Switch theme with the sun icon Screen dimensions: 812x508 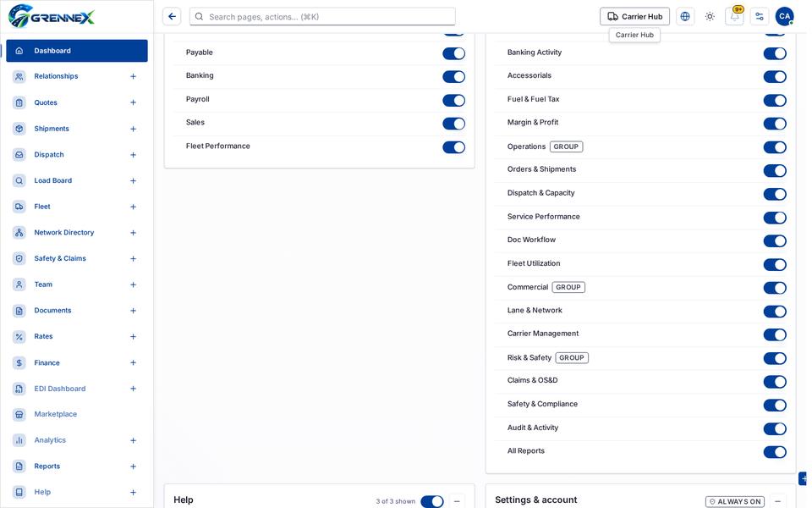coord(710,17)
